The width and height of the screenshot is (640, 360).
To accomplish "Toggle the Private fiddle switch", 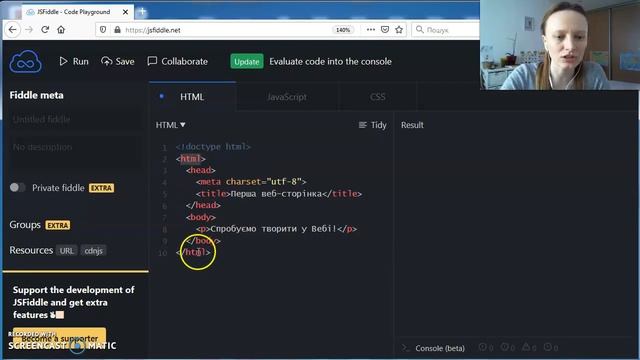I will [x=18, y=187].
